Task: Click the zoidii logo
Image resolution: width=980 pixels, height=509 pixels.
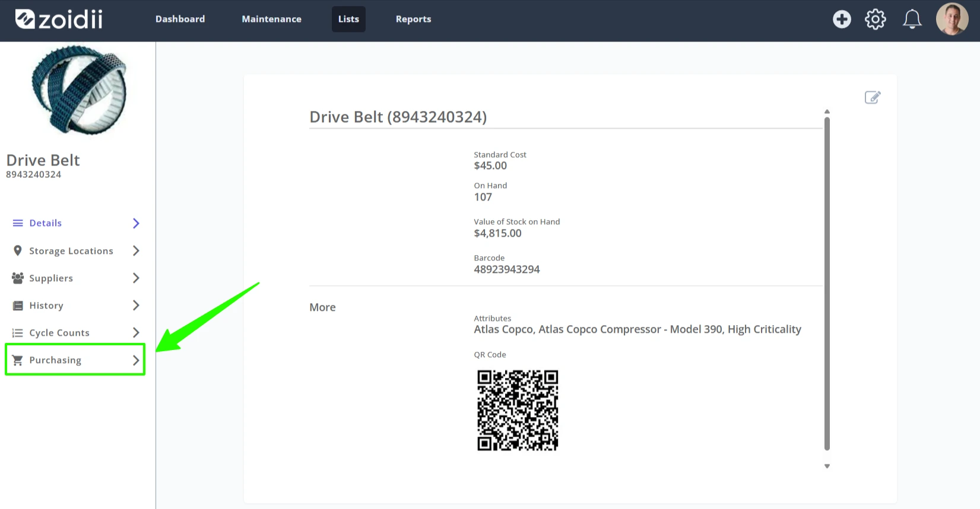Action: 59,19
